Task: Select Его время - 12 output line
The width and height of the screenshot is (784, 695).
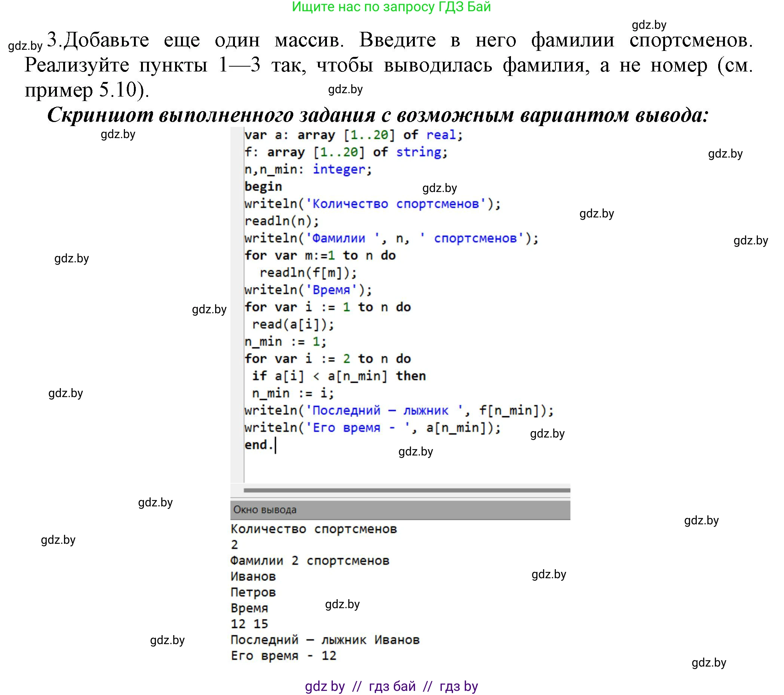Action: [x=284, y=655]
